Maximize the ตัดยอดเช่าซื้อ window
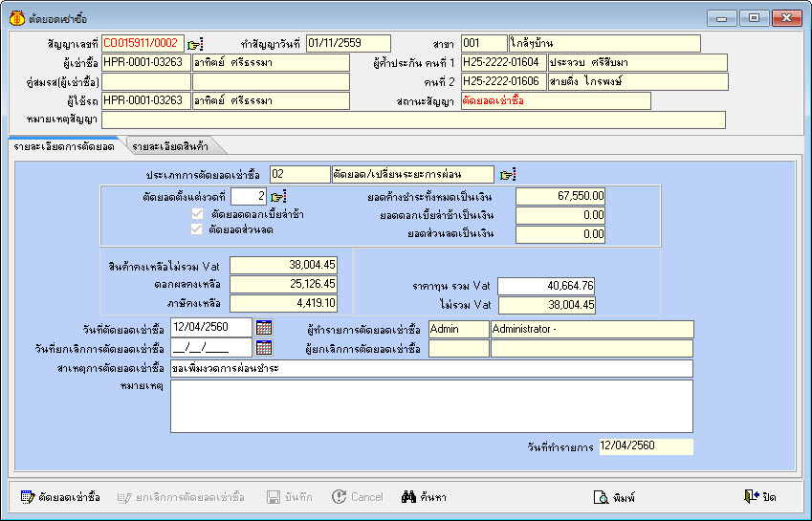 (x=754, y=18)
